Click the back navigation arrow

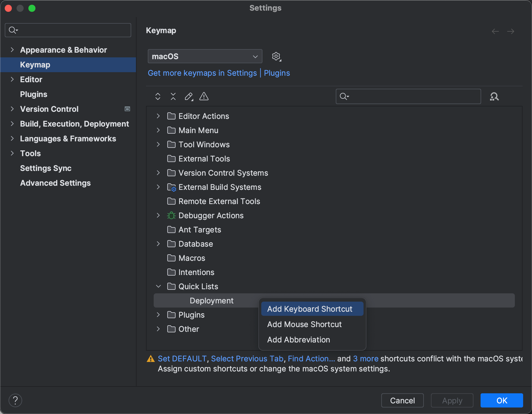click(x=495, y=31)
